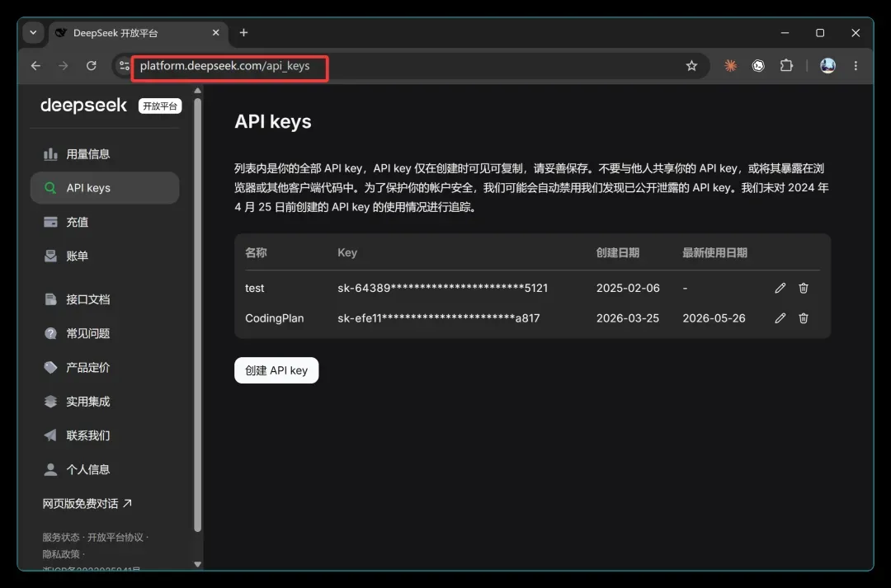Reload the page with refresh icon
Image resolution: width=891 pixels, height=588 pixels.
[x=91, y=66]
